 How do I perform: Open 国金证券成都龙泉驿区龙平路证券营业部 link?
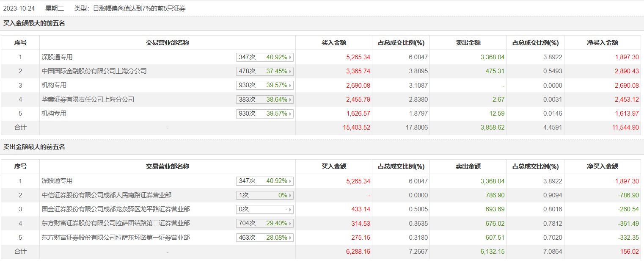coord(116,209)
